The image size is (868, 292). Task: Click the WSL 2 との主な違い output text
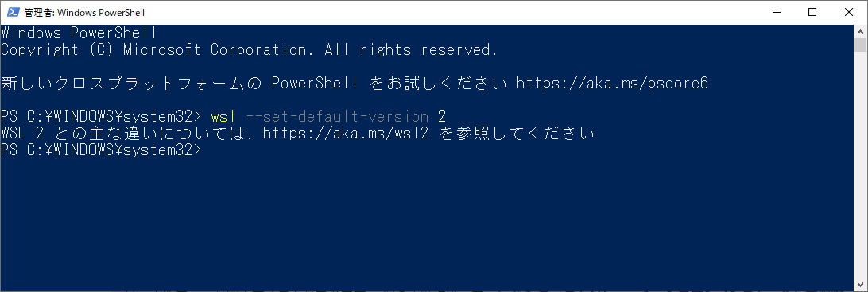pyautogui.click(x=81, y=134)
